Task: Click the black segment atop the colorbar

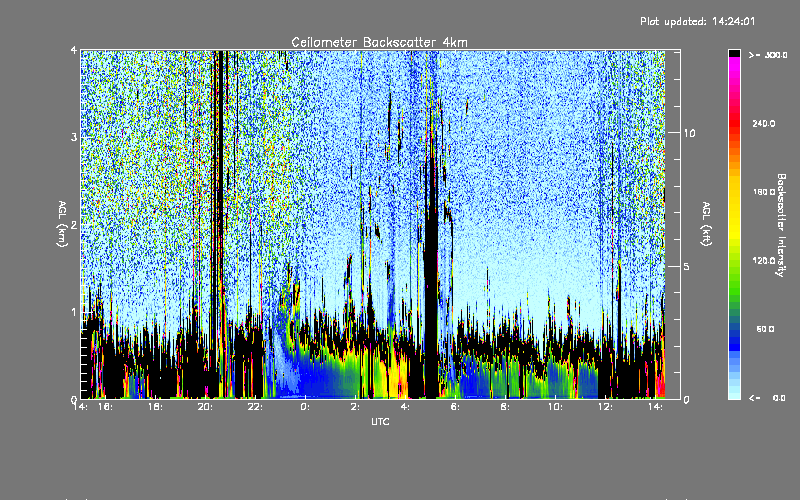Action: tap(734, 53)
